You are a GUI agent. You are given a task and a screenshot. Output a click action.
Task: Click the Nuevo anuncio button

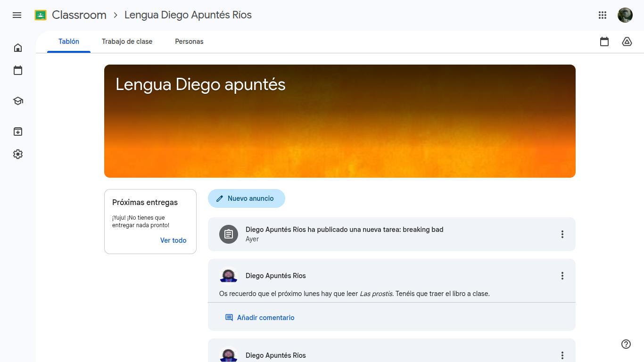pos(247,198)
